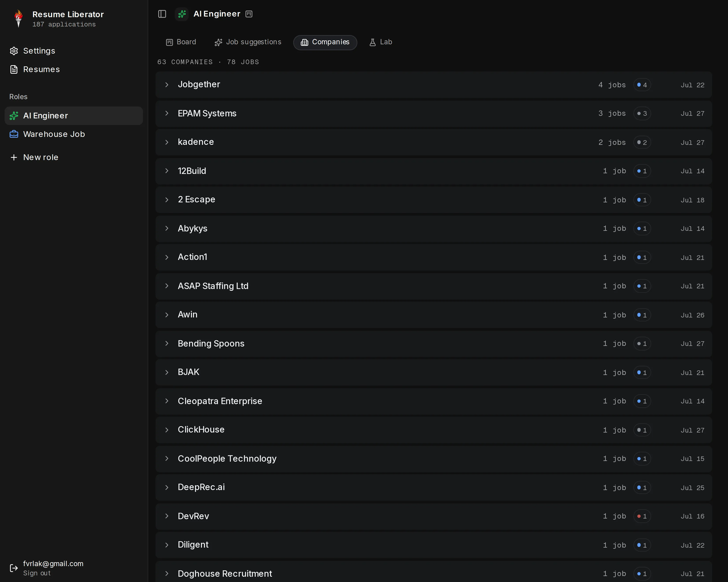728x582 pixels.
Task: Expand the Cleopatra Enterprise chevron
Action: pyautogui.click(x=167, y=401)
